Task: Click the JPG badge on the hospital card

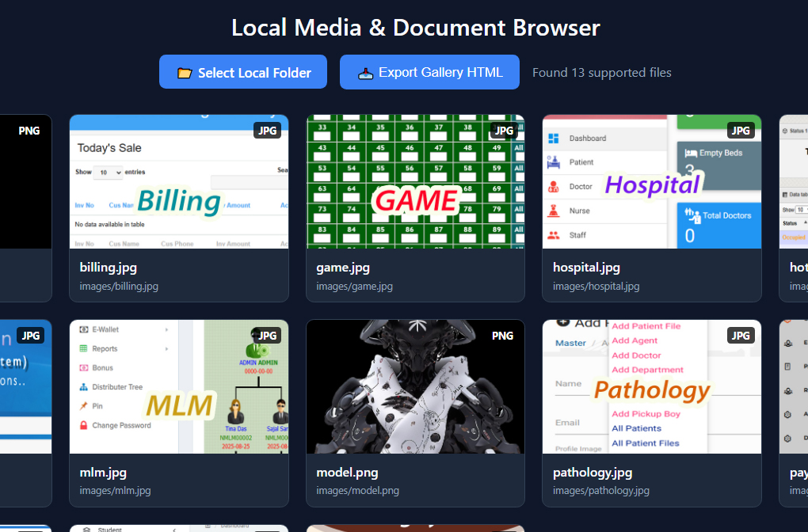Action: pyautogui.click(x=741, y=131)
